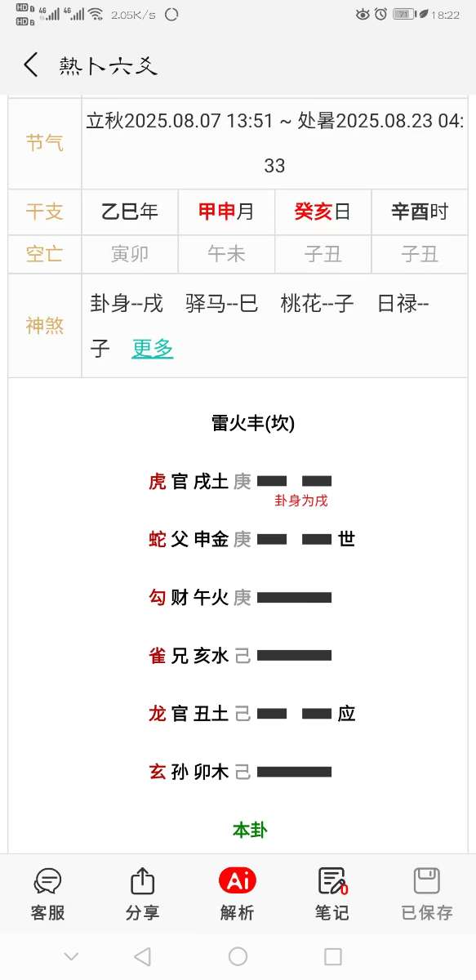Select the 虎 官 戌土 top line
Viewport: 476px width, 980px height.
point(240,481)
